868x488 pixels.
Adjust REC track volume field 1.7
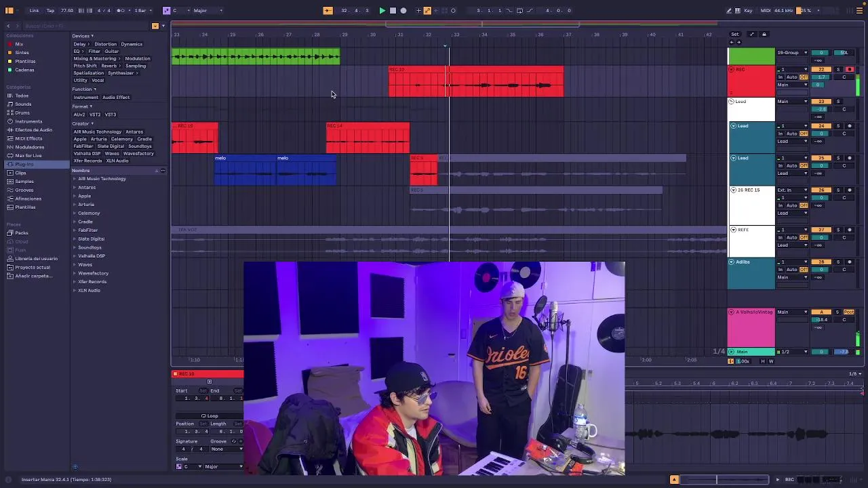(x=821, y=77)
